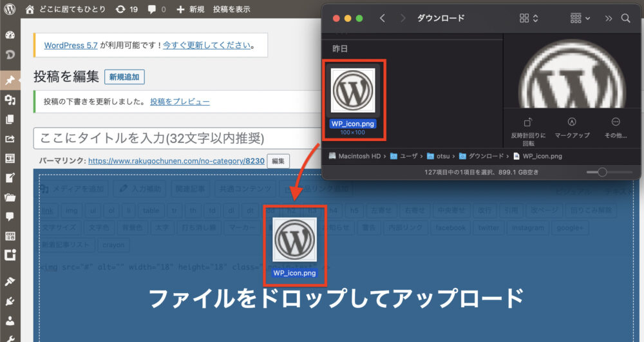Open the Dashboard gauge icon in sidebar
Screen dimensions: 644x342
[x=10, y=35]
